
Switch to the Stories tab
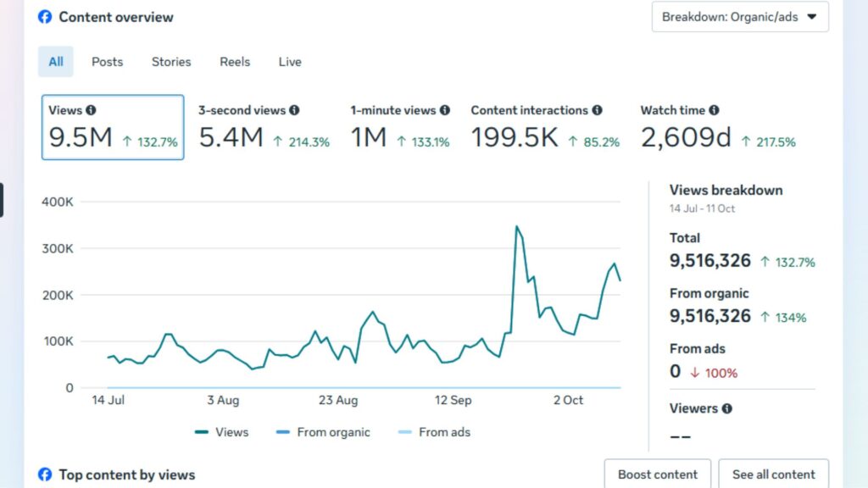[171, 62]
